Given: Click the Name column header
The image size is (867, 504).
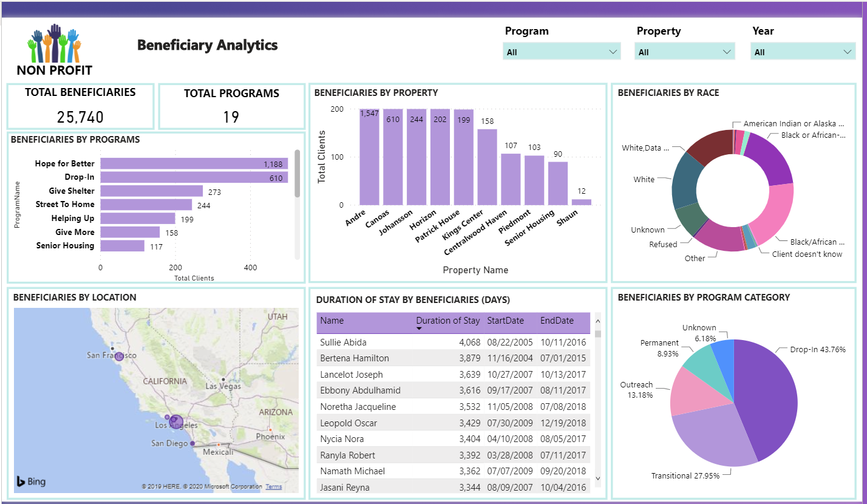Looking at the screenshot, I should pyautogui.click(x=332, y=321).
